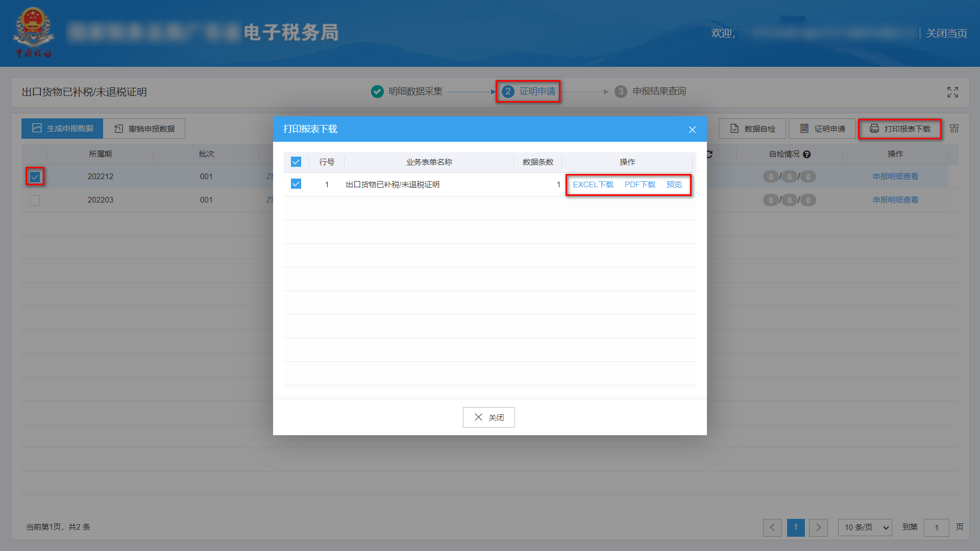Open the 10 条/页 page size dropdown
This screenshot has width=980, height=551.
point(865,528)
